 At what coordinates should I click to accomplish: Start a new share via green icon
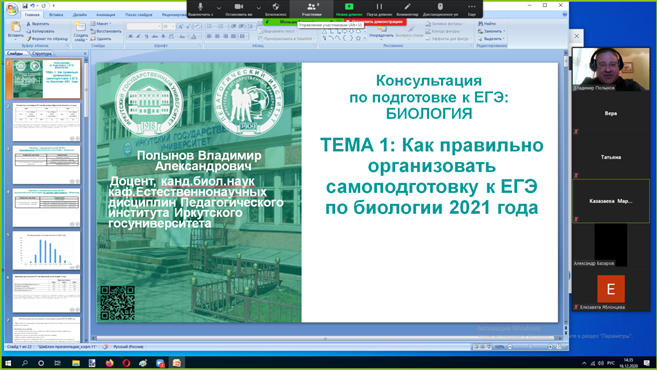(x=349, y=7)
